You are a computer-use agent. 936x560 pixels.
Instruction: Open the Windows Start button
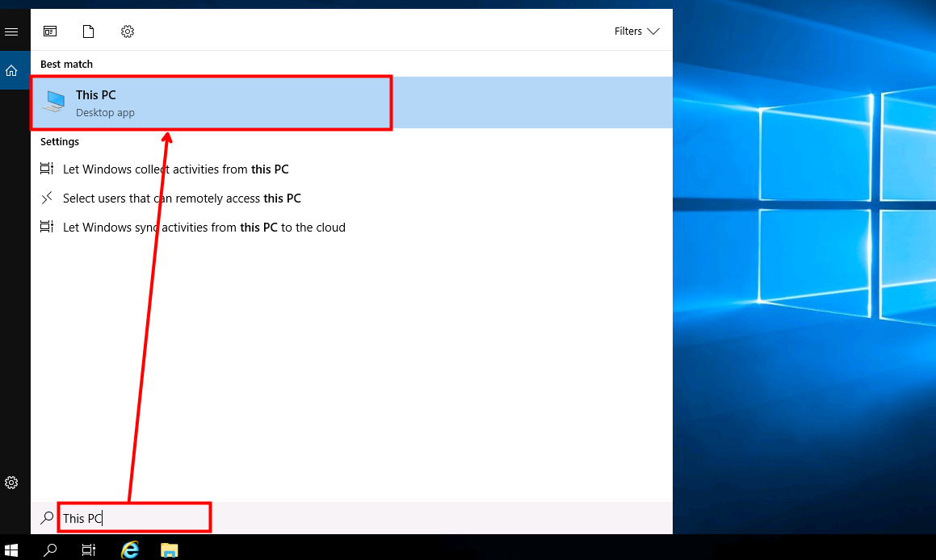[x=11, y=550]
